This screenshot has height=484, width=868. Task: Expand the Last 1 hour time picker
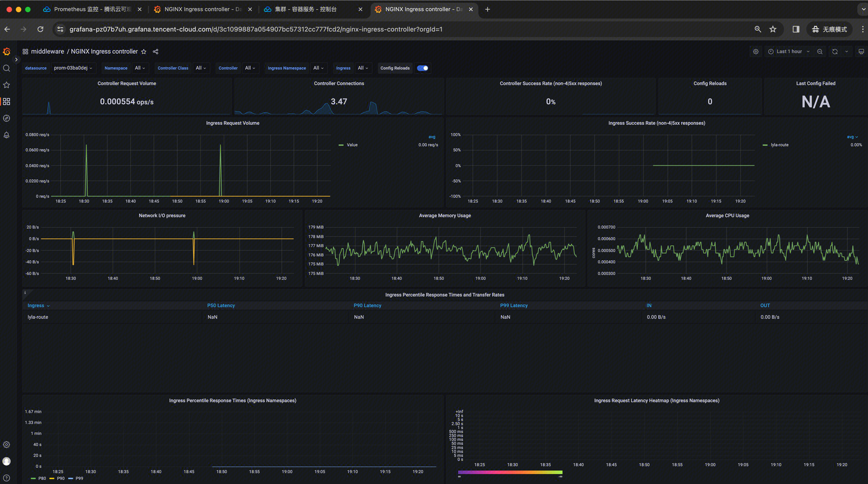pyautogui.click(x=789, y=51)
